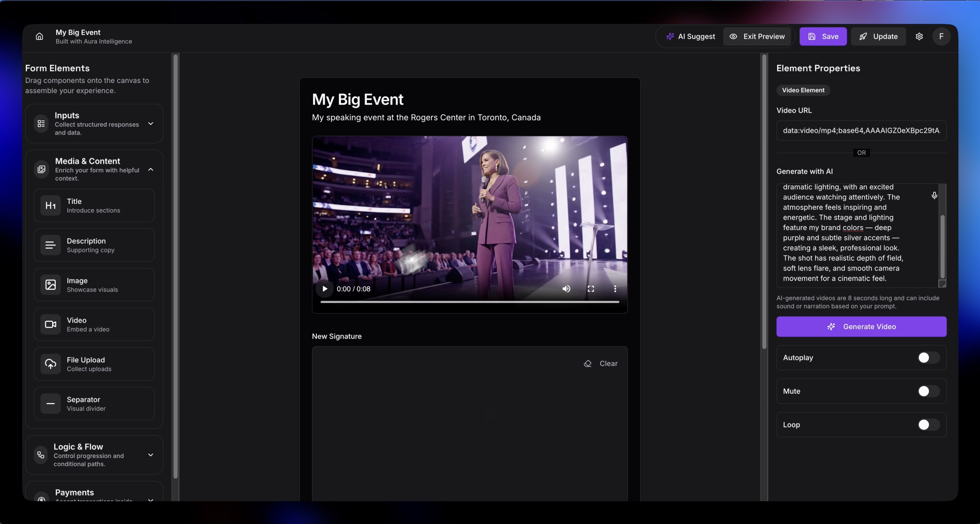Click the My Big Event heading on canvas
This screenshot has width=980, height=524.
(357, 100)
